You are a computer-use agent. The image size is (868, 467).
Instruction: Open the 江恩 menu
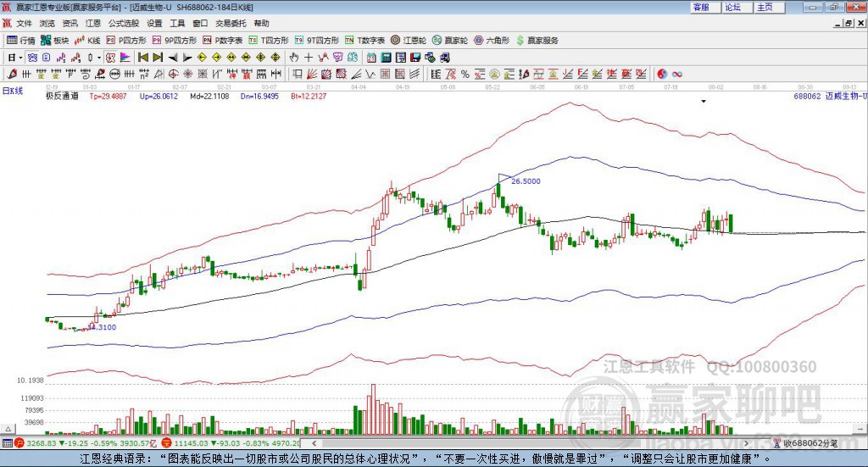[93, 23]
